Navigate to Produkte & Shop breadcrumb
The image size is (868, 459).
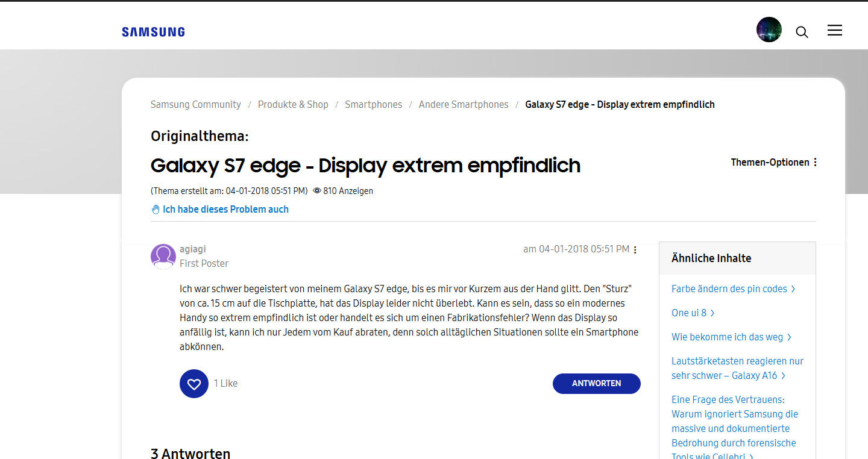(x=293, y=104)
